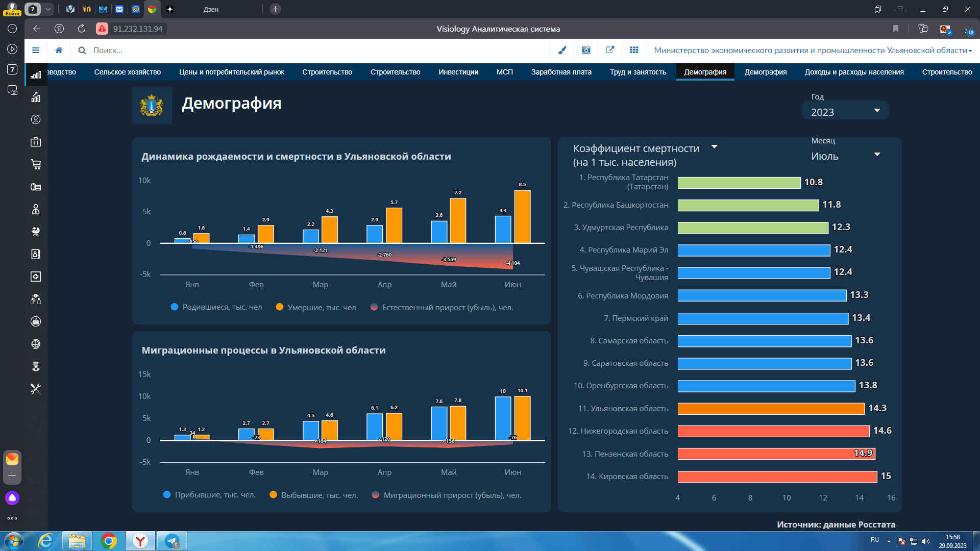Open the apps grid icon
The width and height of the screenshot is (980, 551).
point(634,50)
